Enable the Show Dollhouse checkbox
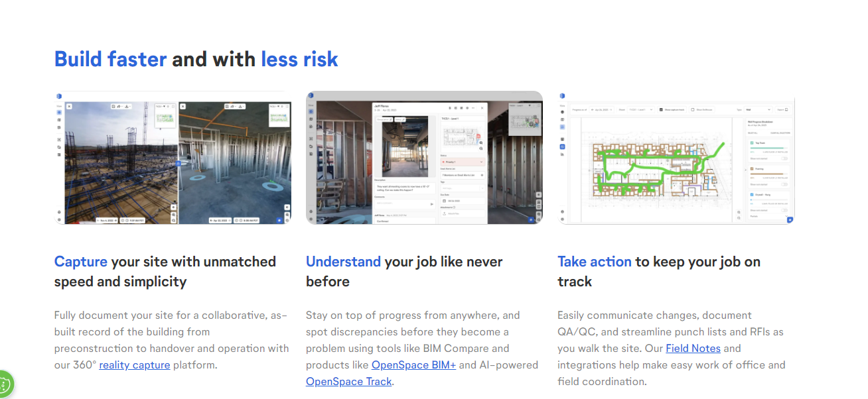This screenshot has width=868, height=399. (692, 109)
